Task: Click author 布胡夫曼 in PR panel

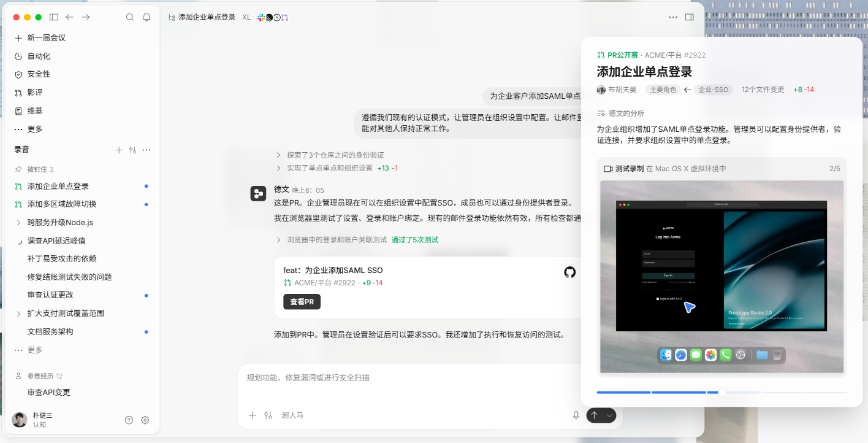Action: [617, 90]
